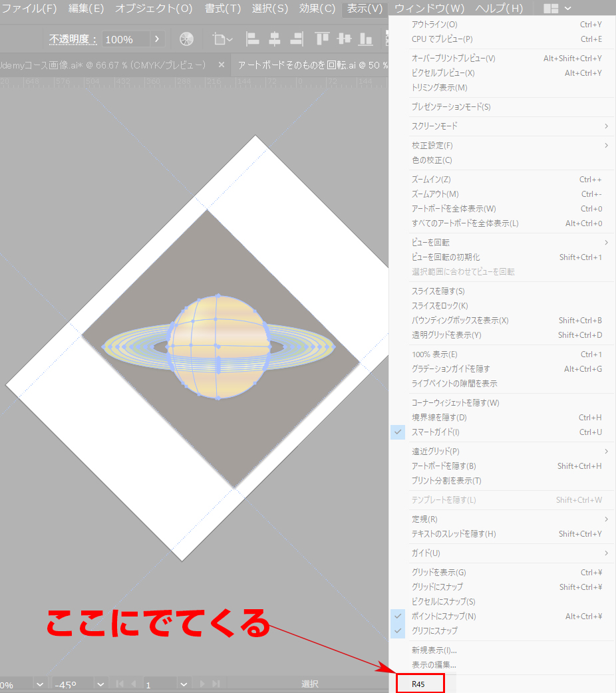The height and width of the screenshot is (693, 616).
Task: Choose アウトライン(O) view
Action: 502,25
